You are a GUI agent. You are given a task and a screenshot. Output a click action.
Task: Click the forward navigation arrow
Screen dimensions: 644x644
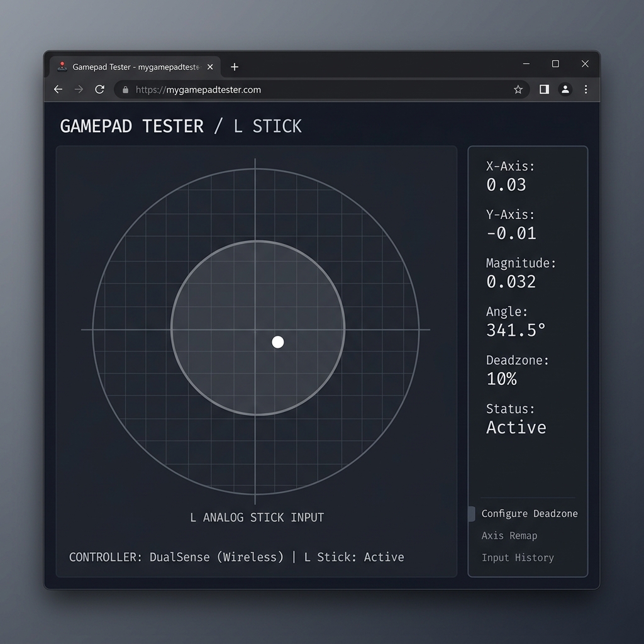coord(78,89)
